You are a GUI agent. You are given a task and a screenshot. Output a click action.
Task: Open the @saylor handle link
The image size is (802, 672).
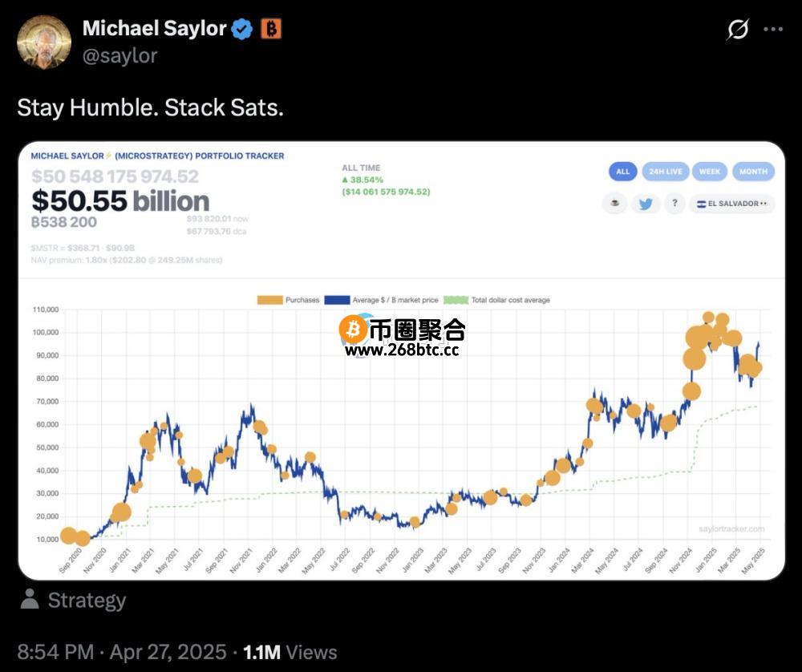tap(119, 56)
